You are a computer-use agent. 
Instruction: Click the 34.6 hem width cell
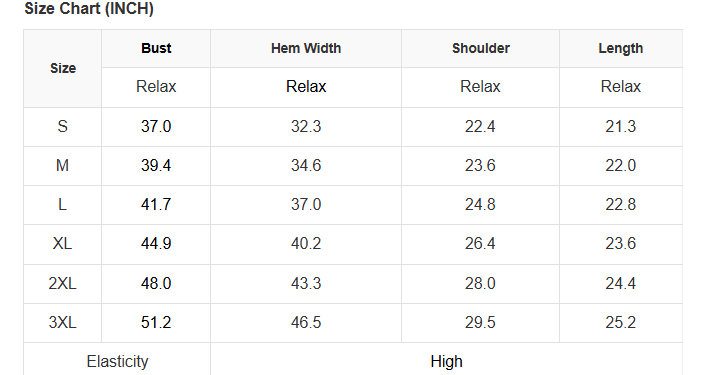306,165
